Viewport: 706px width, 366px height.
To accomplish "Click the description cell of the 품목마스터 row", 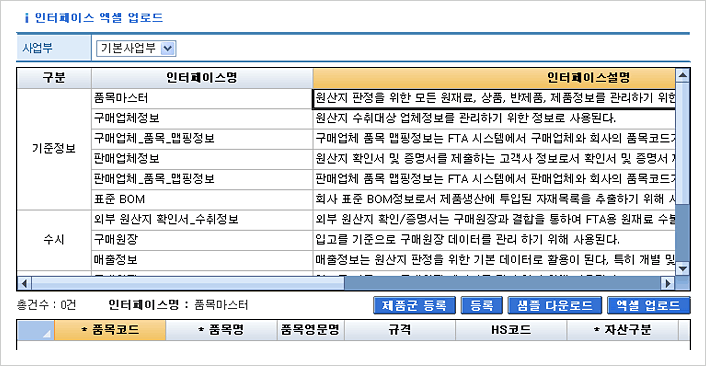I will tap(494, 99).
